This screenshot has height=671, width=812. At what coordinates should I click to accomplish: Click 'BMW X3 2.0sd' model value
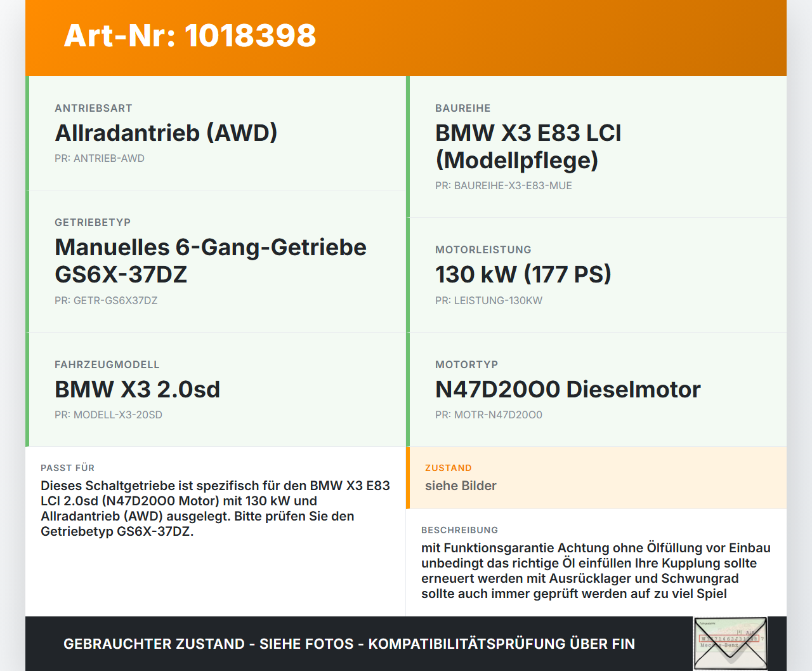point(137,389)
